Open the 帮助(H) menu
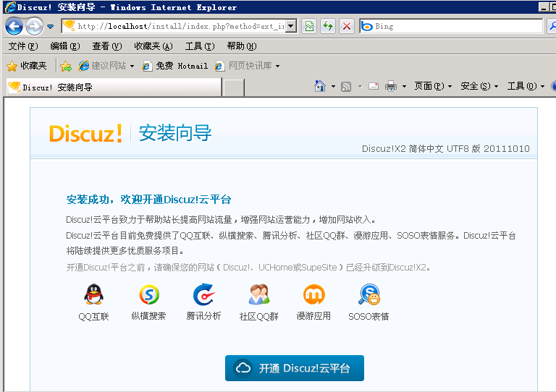Viewport: 556px width, 392px height. 242,46
